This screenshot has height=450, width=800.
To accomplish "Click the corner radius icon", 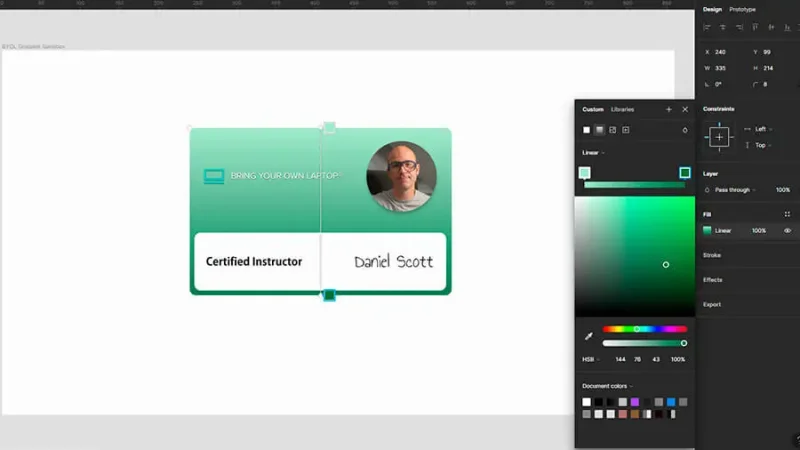I will pos(755,85).
